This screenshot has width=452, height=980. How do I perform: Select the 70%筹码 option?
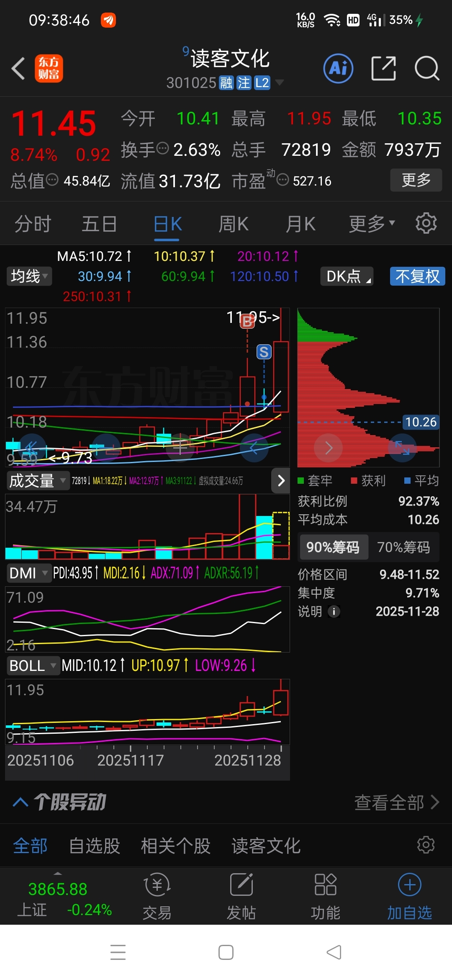coord(403,547)
